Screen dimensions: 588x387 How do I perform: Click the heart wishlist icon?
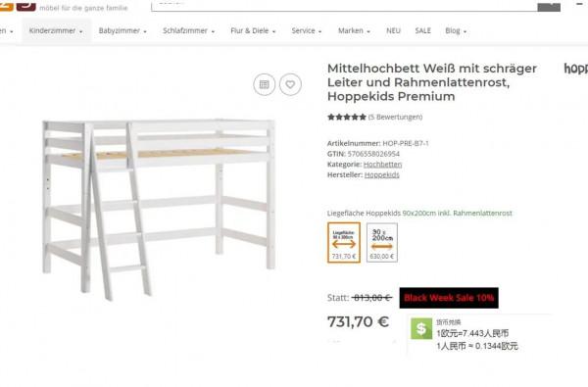point(290,84)
